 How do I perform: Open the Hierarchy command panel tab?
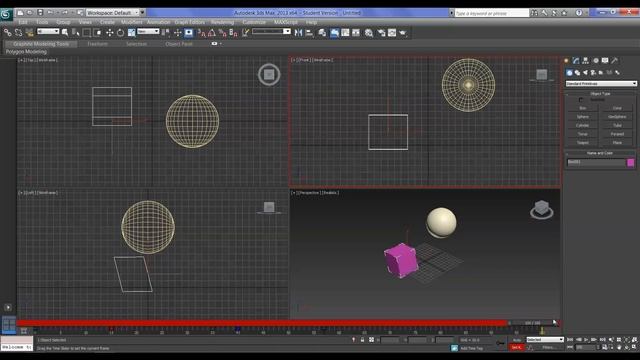pyautogui.click(x=586, y=60)
